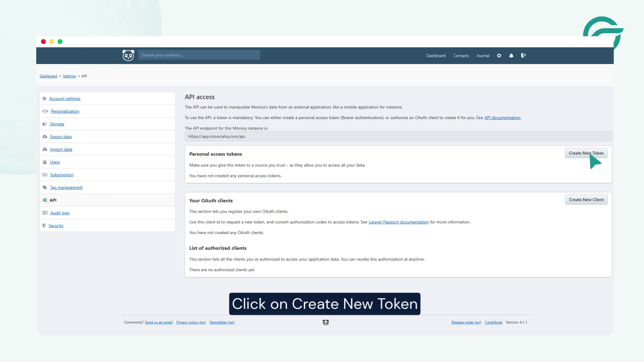
Task: Click Settings in the breadcrumb
Action: pos(69,76)
